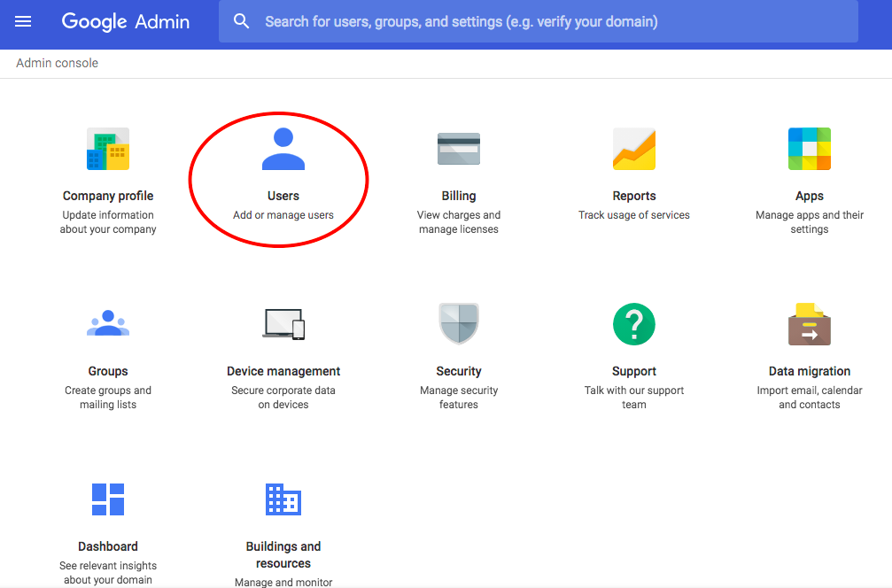892x588 pixels.
Task: Click the Security heading text
Action: coord(459,371)
